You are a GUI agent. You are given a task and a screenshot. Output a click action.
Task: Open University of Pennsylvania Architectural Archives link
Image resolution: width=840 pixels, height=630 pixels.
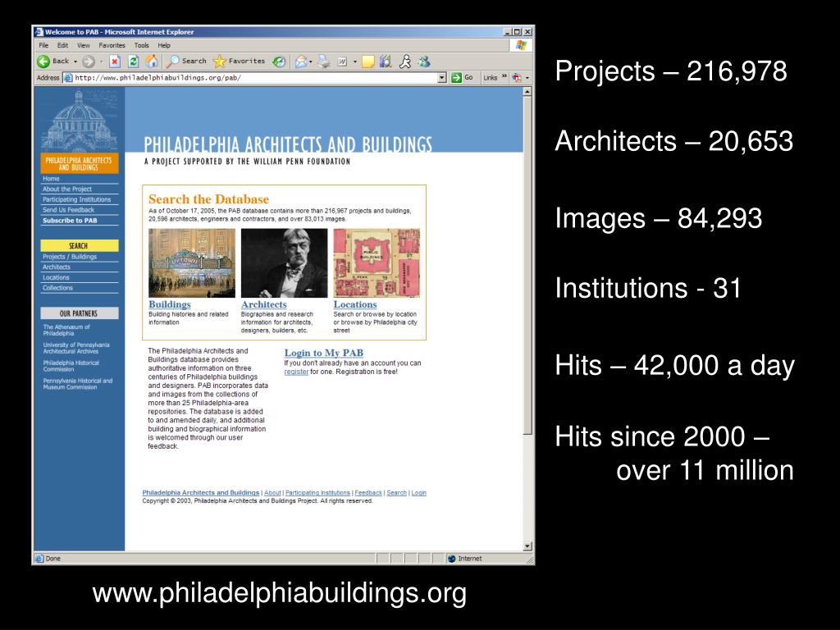pyautogui.click(x=76, y=348)
